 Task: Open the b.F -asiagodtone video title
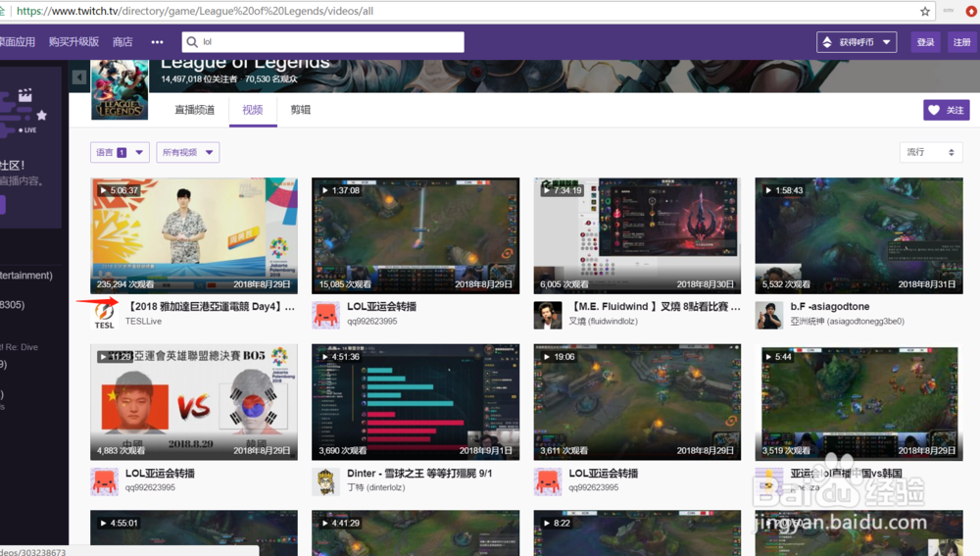(x=830, y=307)
